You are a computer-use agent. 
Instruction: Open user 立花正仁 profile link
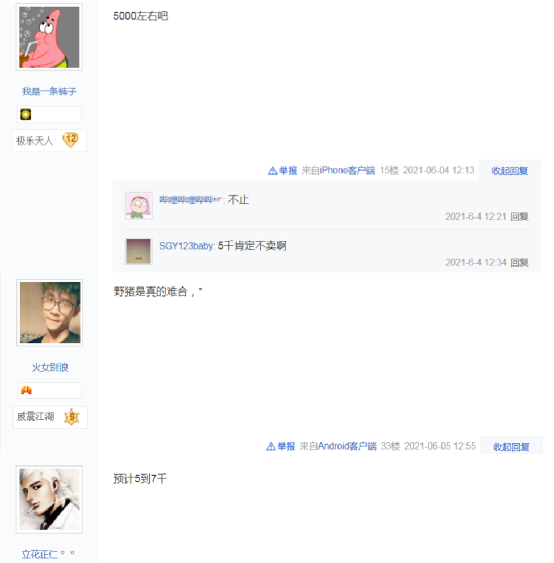39,554
